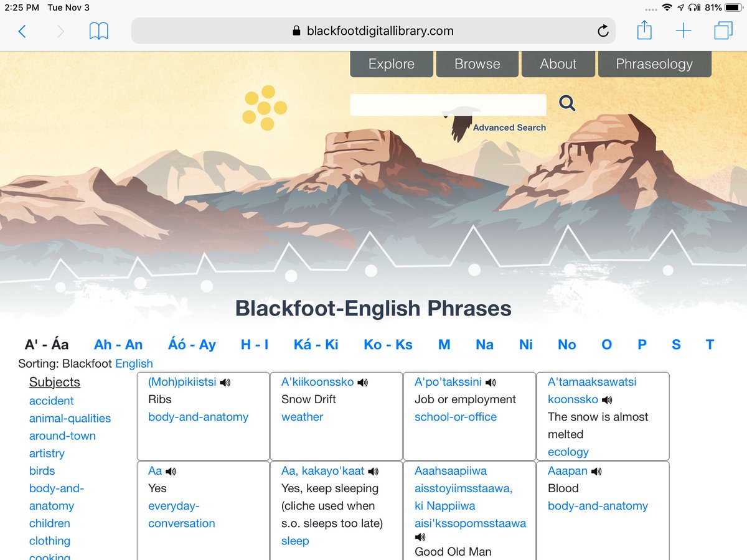The height and width of the screenshot is (560, 747).
Task: Open the Browse section
Action: pyautogui.click(x=477, y=63)
